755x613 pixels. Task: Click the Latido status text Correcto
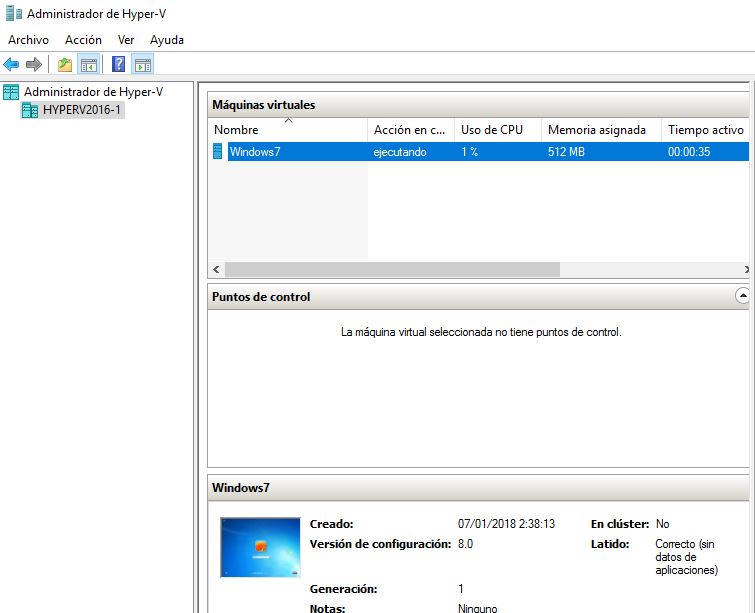click(x=687, y=557)
